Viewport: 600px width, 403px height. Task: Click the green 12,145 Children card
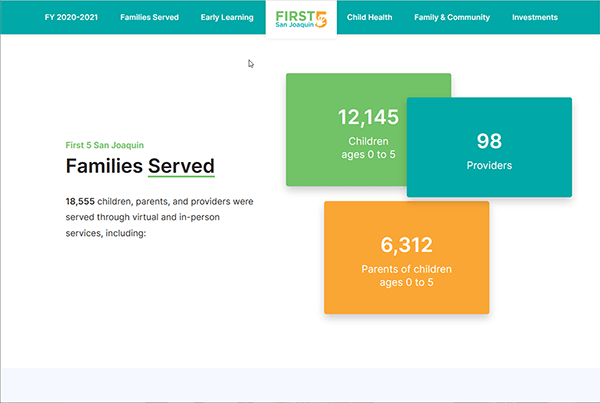click(x=346, y=130)
